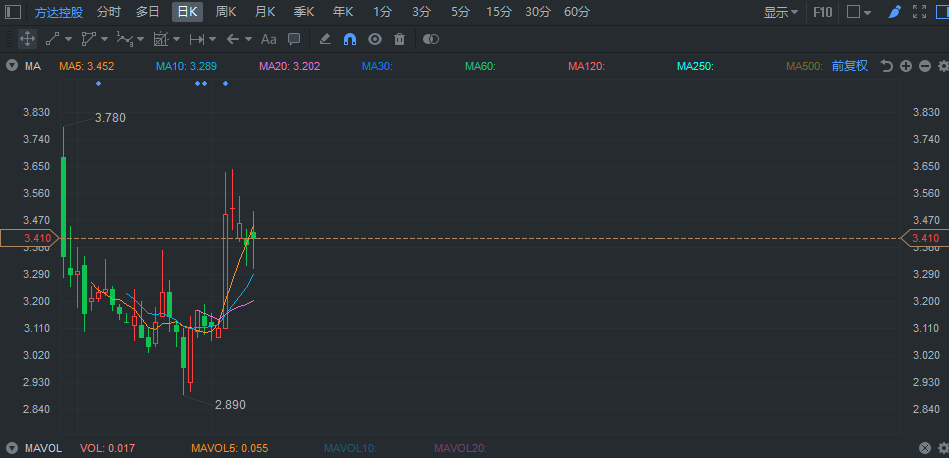
Task: Click the MA5 orange indicator label
Action: (86, 66)
